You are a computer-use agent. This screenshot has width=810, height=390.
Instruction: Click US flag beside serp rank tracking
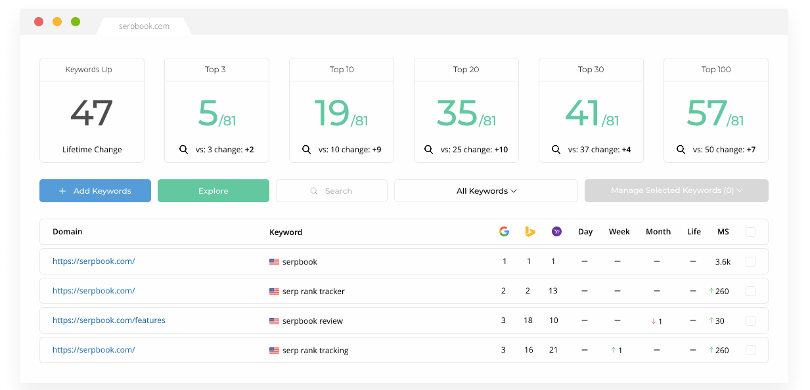click(x=274, y=350)
